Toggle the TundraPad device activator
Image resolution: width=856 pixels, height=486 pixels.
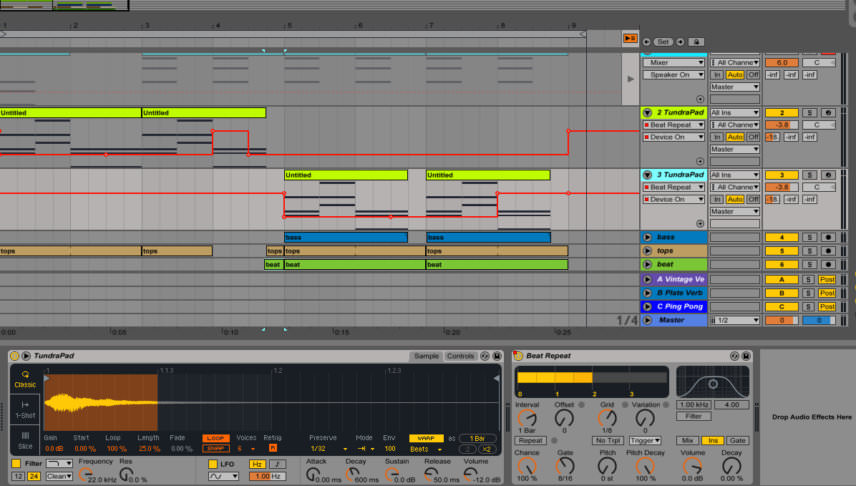(14, 356)
